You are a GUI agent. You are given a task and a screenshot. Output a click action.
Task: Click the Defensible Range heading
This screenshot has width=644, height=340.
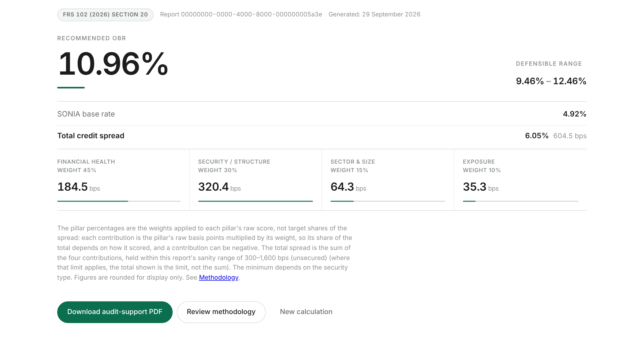tap(549, 64)
